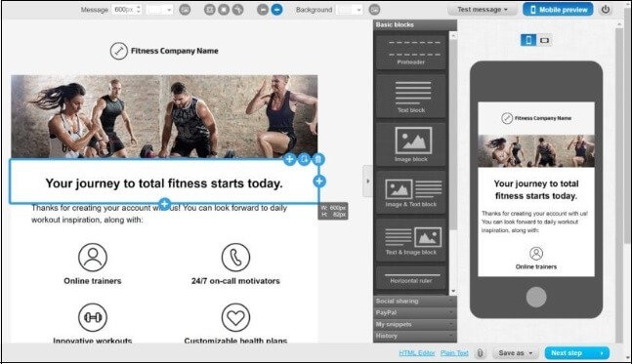The width and height of the screenshot is (632, 364).
Task: Open the Plain Text link
Action: [454, 353]
